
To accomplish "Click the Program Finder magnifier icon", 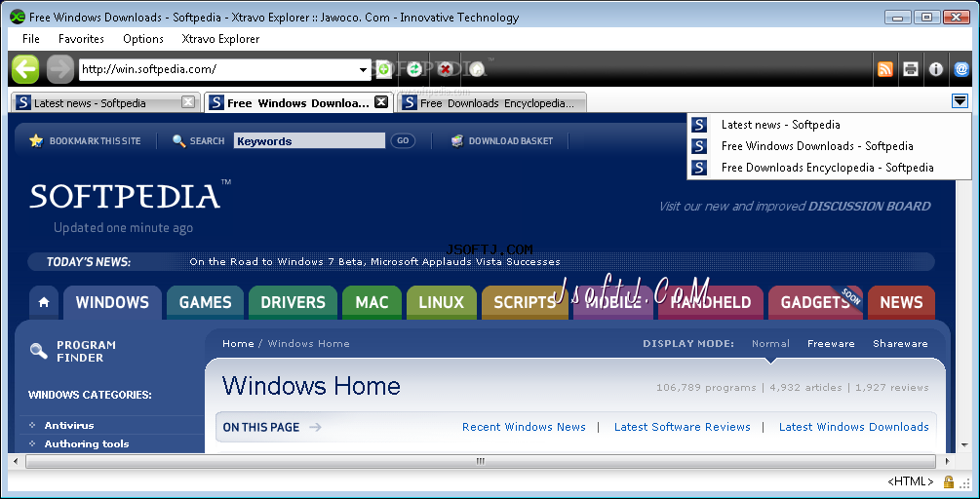I will coord(39,351).
